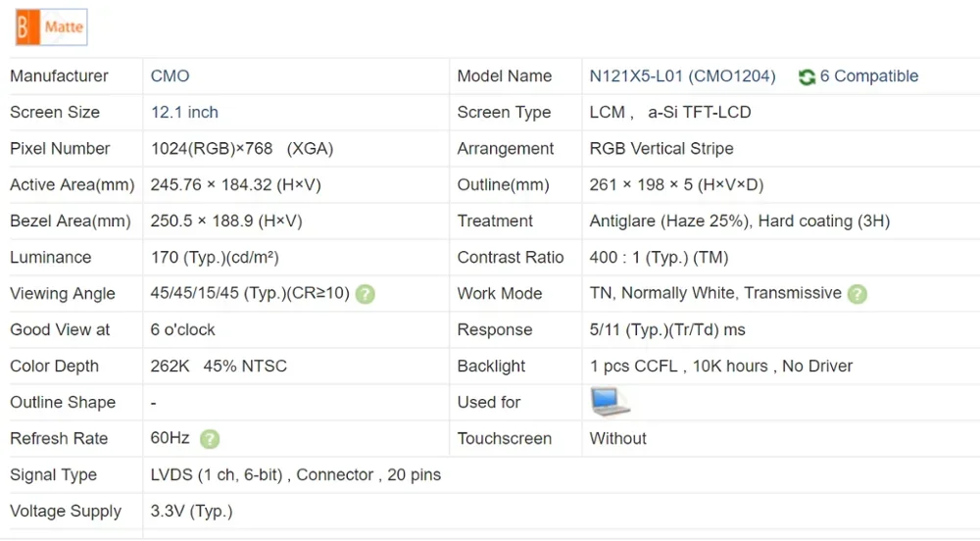
Task: Click the Antiglare Treatment value text
Action: pyautogui.click(x=739, y=221)
